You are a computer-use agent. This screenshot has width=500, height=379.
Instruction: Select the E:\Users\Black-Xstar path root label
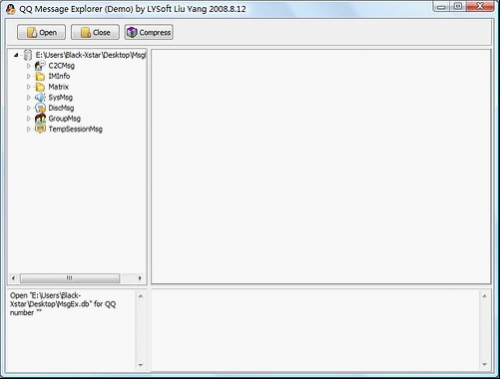pyautogui.click(x=91, y=55)
